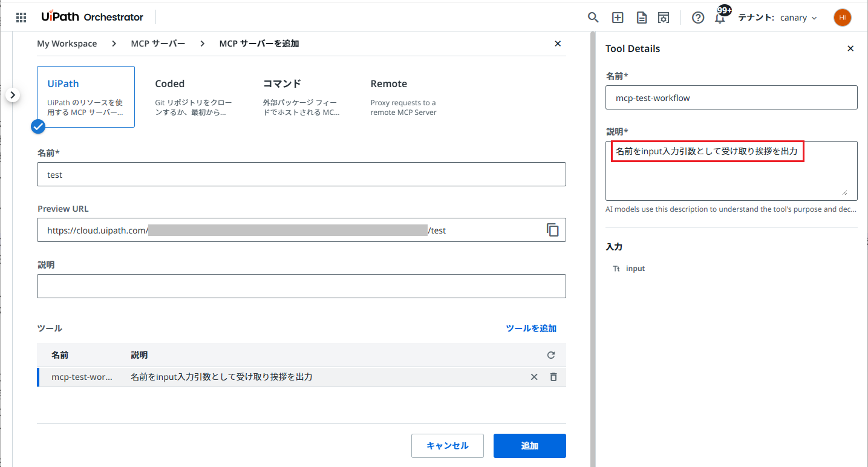Image resolution: width=868 pixels, height=467 pixels.
Task: Copy the Preview URL
Action: 552,230
